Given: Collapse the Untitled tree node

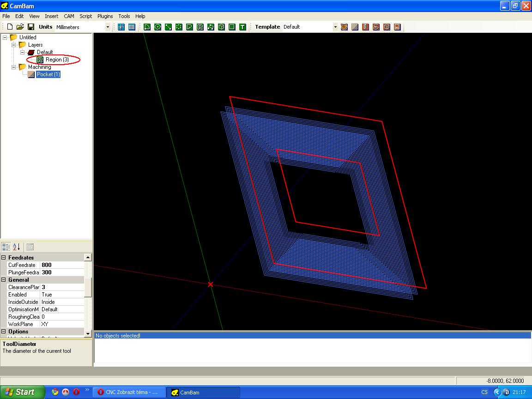Looking at the screenshot, I should pyautogui.click(x=5, y=37).
